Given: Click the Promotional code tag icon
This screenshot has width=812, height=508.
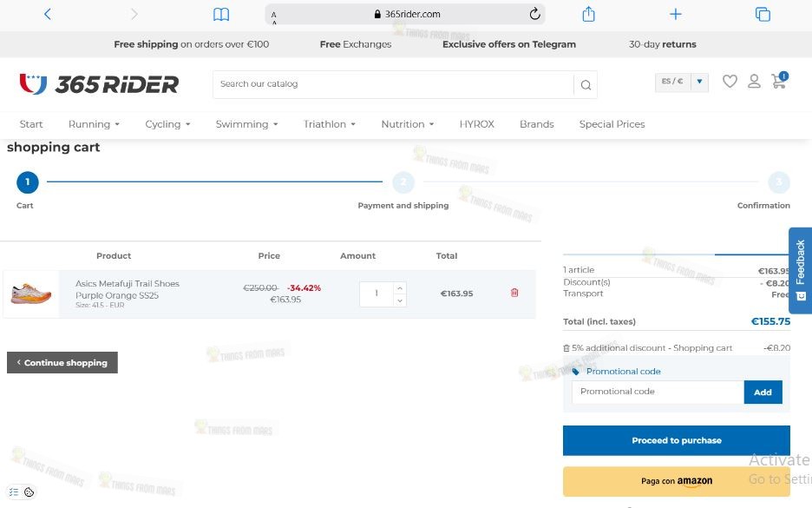Looking at the screenshot, I should [x=575, y=372].
